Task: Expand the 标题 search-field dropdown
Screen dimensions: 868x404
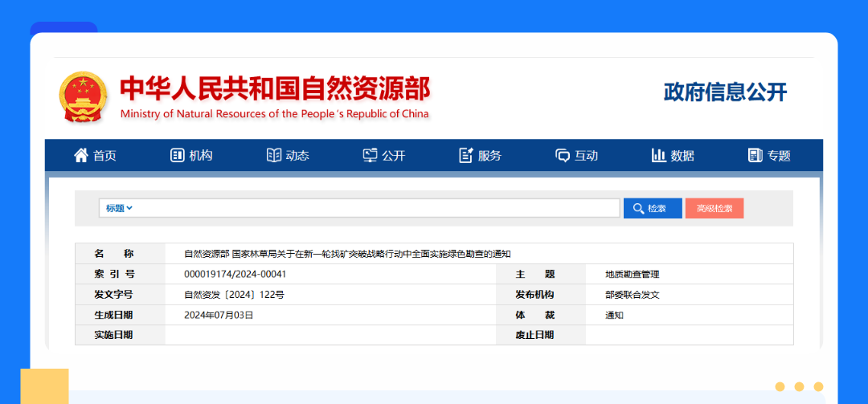Action: (x=119, y=209)
